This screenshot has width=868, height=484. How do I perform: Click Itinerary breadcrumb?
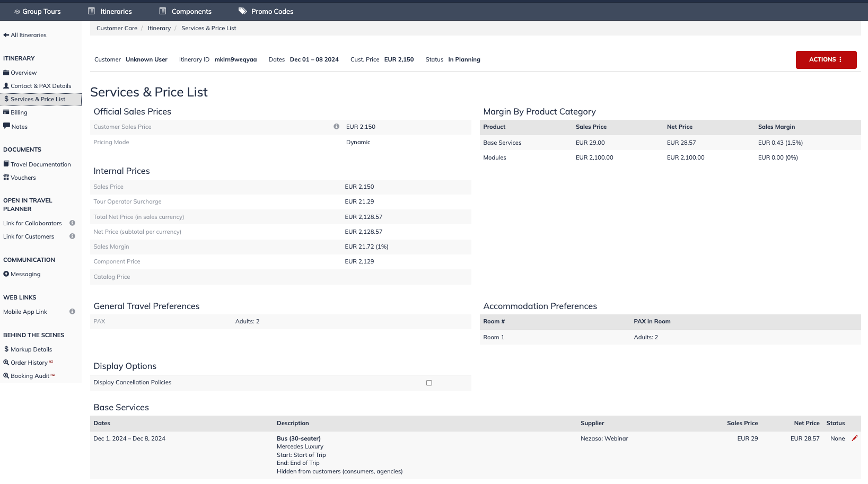pos(159,28)
